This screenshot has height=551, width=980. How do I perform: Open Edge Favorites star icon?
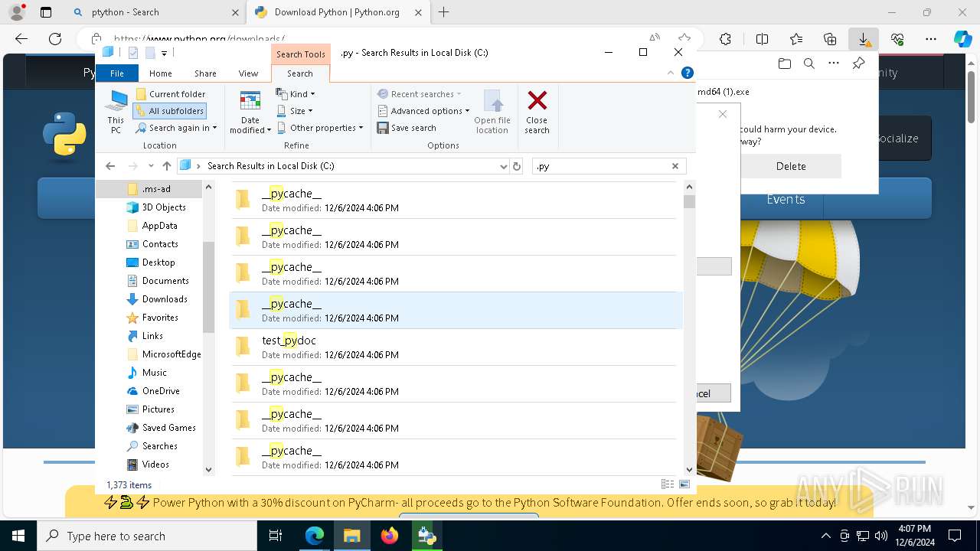[x=795, y=39]
